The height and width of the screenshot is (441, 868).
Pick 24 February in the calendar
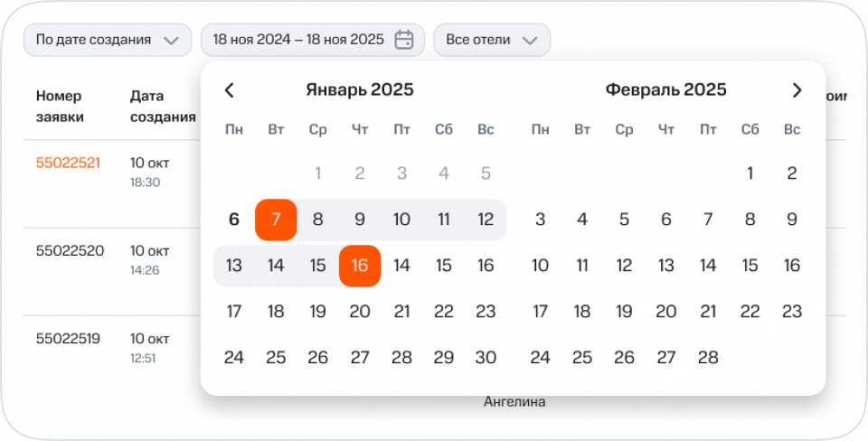point(541,358)
